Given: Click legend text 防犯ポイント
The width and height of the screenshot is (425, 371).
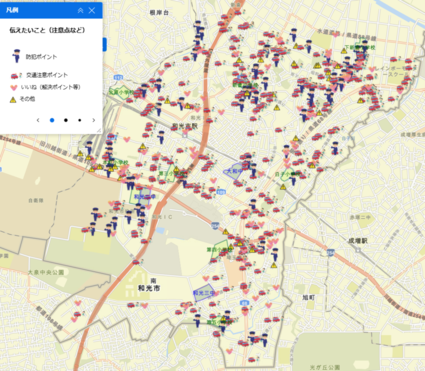Looking at the screenshot, I should tap(41, 57).
